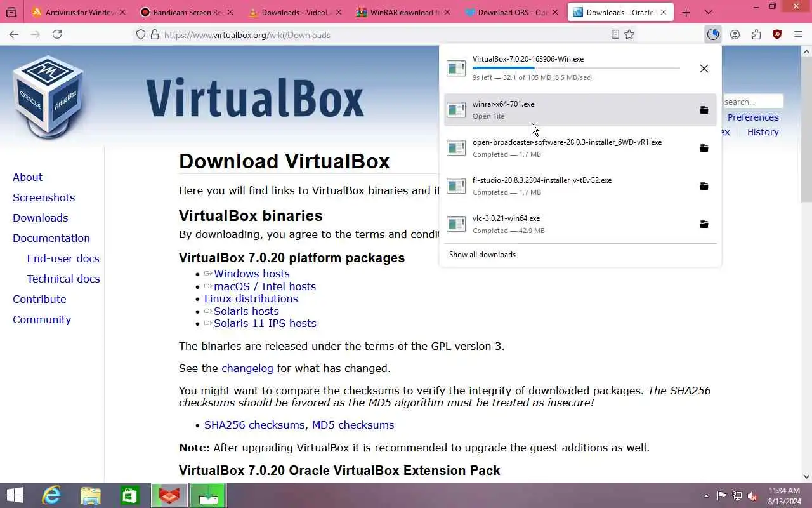The height and width of the screenshot is (508, 812).
Task: Open Screenshots in the sidebar
Action: pyautogui.click(x=44, y=197)
